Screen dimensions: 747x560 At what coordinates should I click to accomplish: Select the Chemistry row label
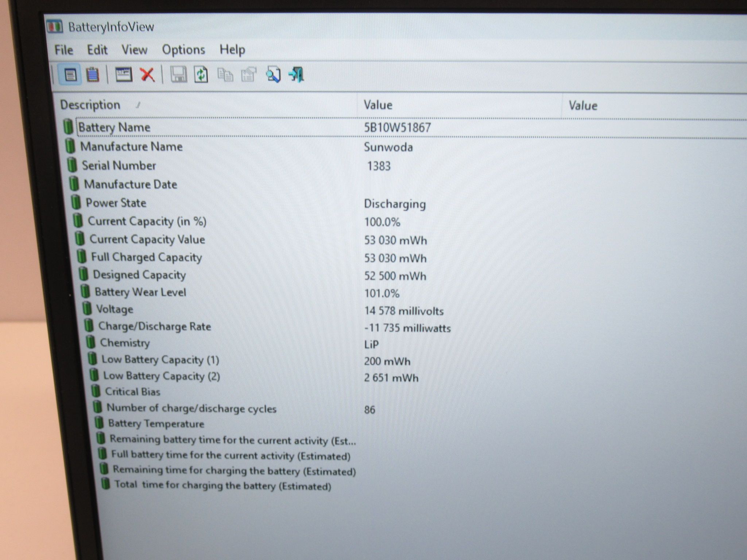coord(125,343)
